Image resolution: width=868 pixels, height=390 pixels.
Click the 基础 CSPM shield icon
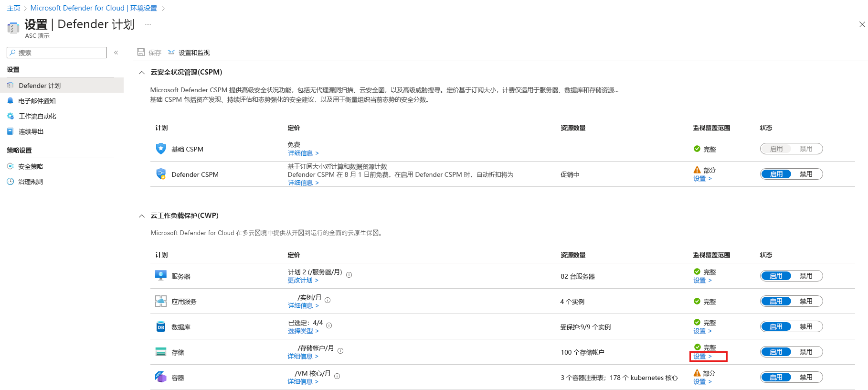click(161, 149)
